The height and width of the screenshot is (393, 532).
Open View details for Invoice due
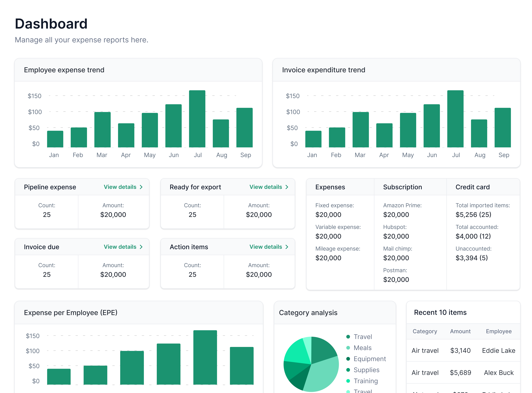[120, 247]
